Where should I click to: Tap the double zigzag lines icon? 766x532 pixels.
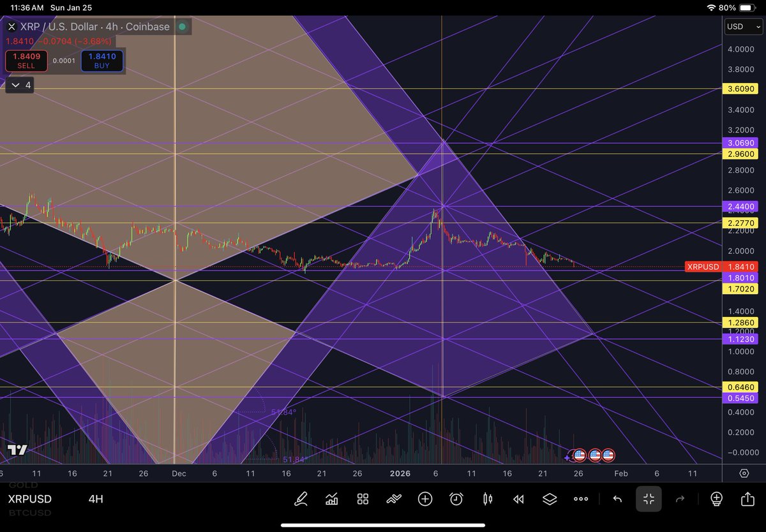pos(394,499)
